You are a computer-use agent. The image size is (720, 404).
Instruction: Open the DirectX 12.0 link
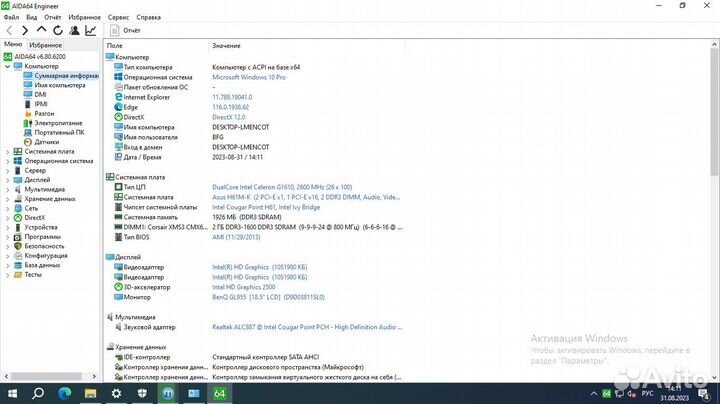click(229, 117)
